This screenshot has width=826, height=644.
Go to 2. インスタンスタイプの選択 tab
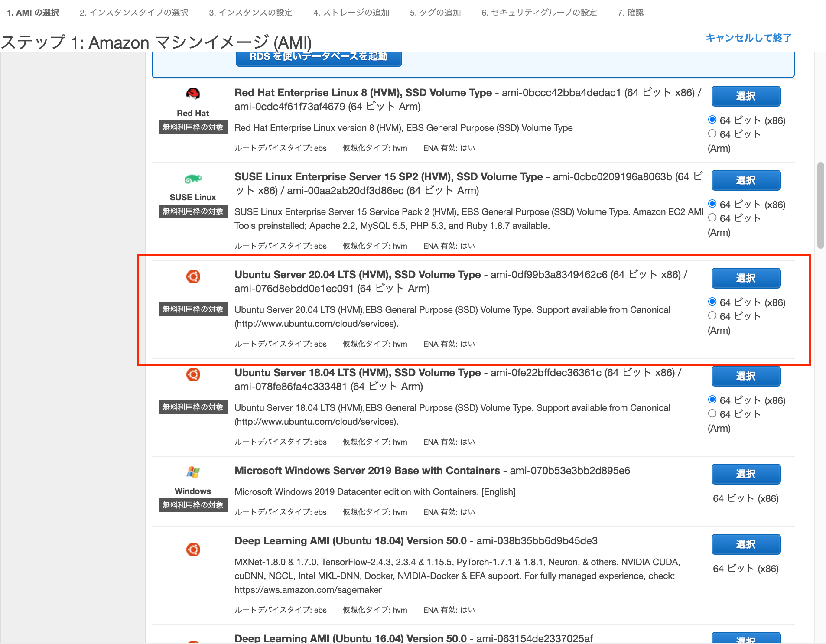134,13
